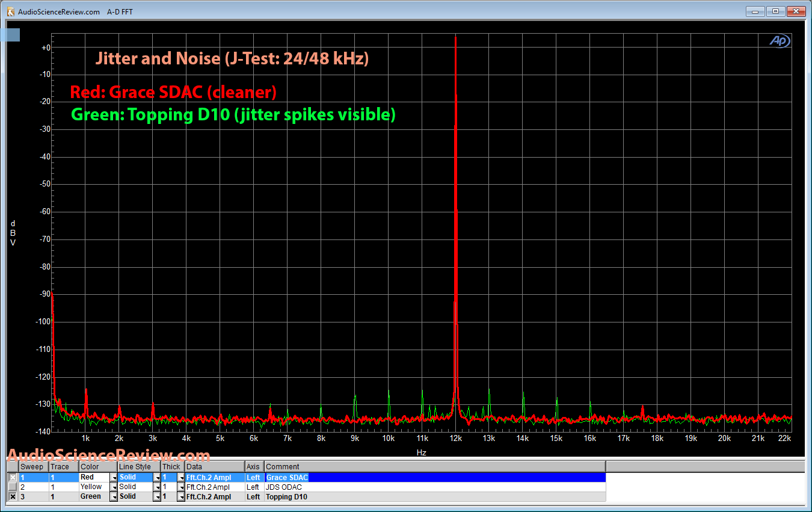Click the dBV vertical axis label
Screen dimensions: 812x512
tap(13, 233)
